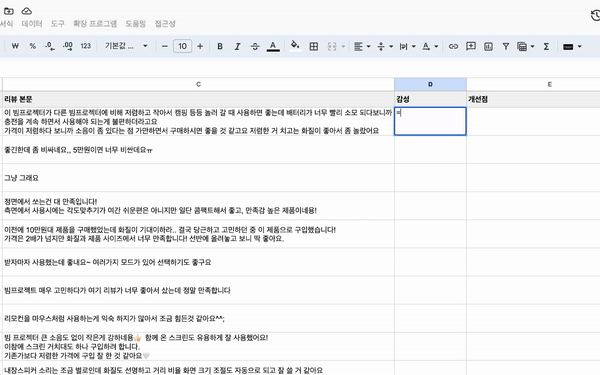
Task: Click the 개선점 header cell
Action: (x=533, y=99)
